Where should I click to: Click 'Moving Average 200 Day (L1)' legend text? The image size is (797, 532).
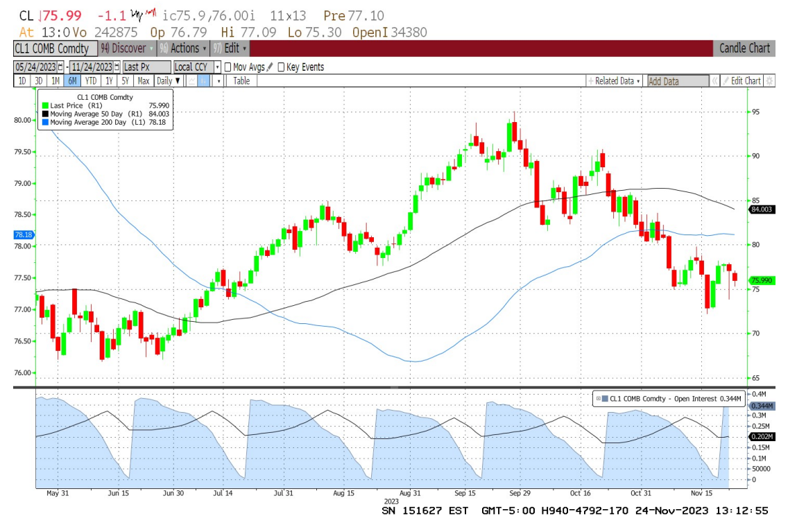click(98, 122)
